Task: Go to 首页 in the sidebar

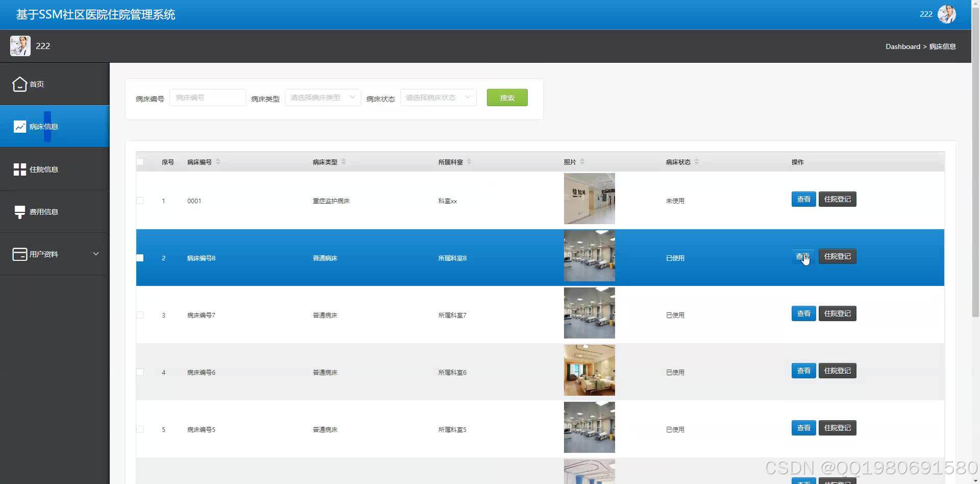Action: point(55,84)
